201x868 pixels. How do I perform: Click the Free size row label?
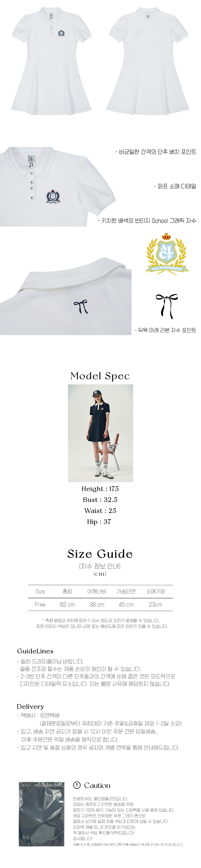(x=40, y=604)
